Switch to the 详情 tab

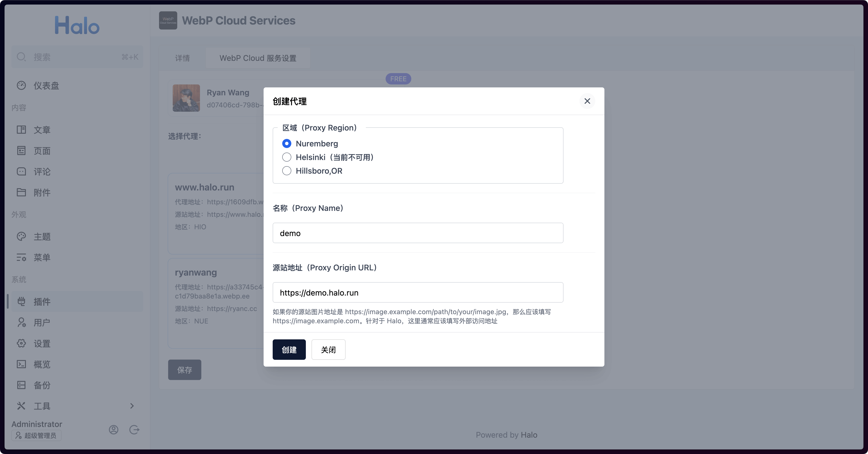(x=182, y=58)
